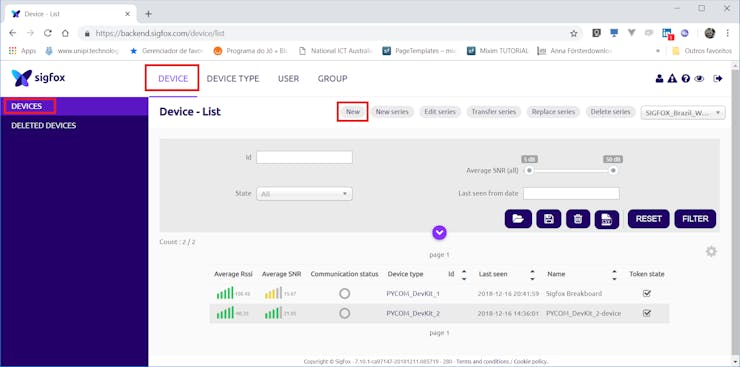Bookmark this page with the star icon

point(573,33)
